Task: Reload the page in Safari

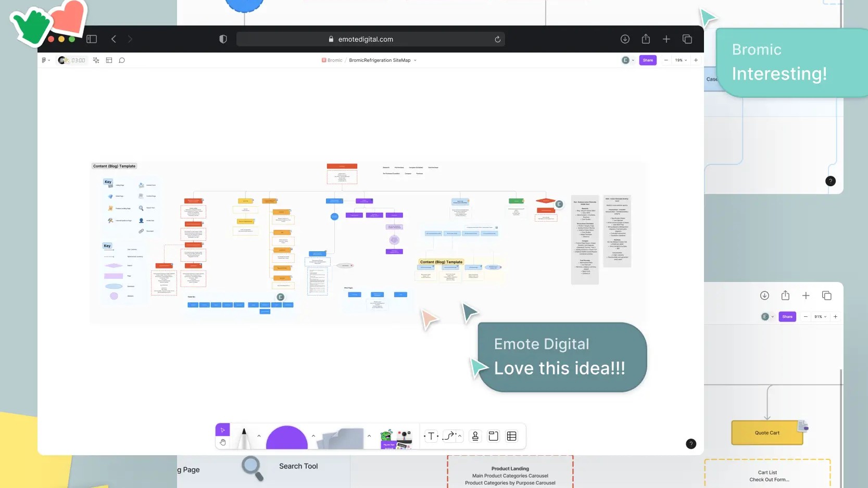Action: [x=498, y=39]
